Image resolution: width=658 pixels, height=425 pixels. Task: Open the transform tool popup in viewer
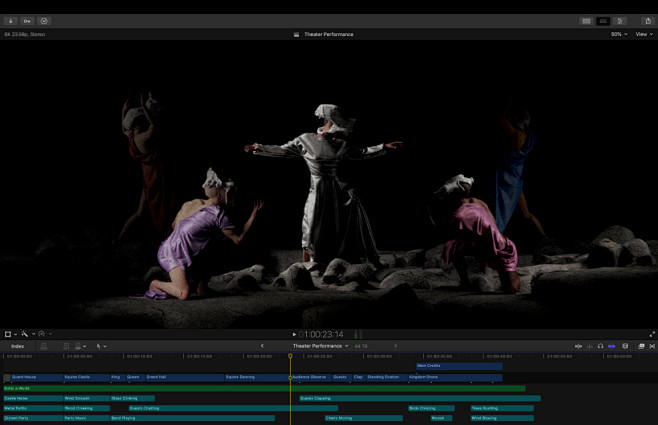[9, 334]
